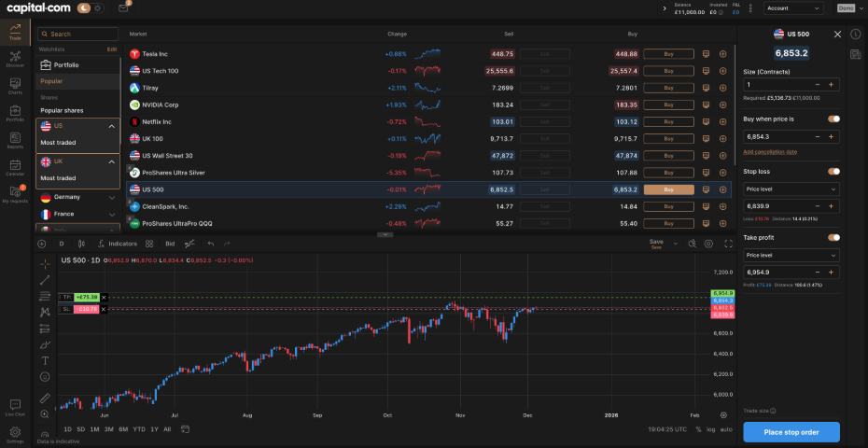Click Place stop order button
Viewport: 868px width, 448px height.
[x=791, y=432]
